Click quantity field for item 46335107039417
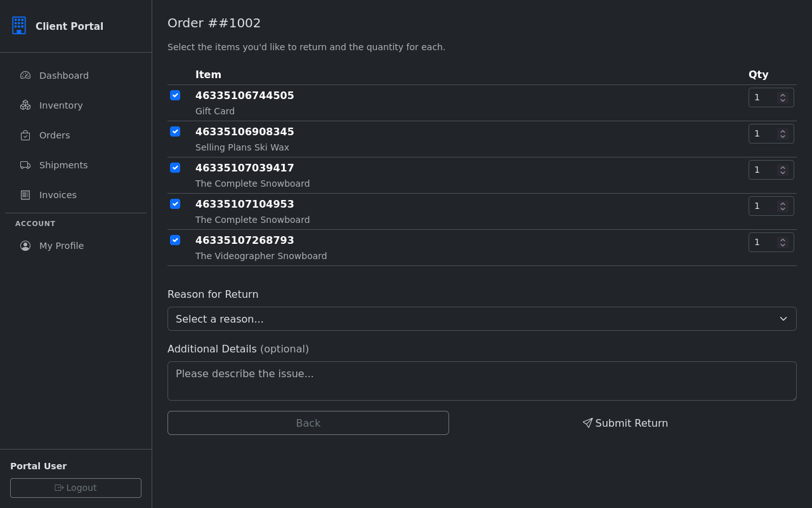The height and width of the screenshot is (508, 812). [x=763, y=170]
